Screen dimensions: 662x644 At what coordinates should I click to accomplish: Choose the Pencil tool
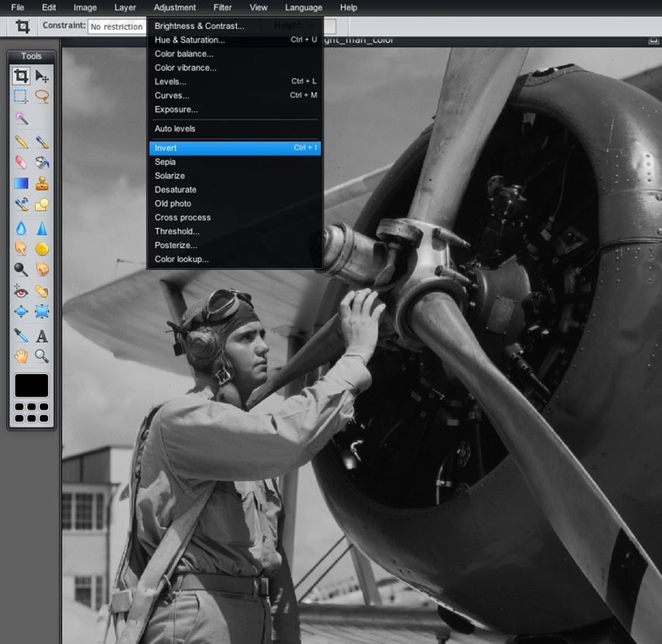coord(21,142)
